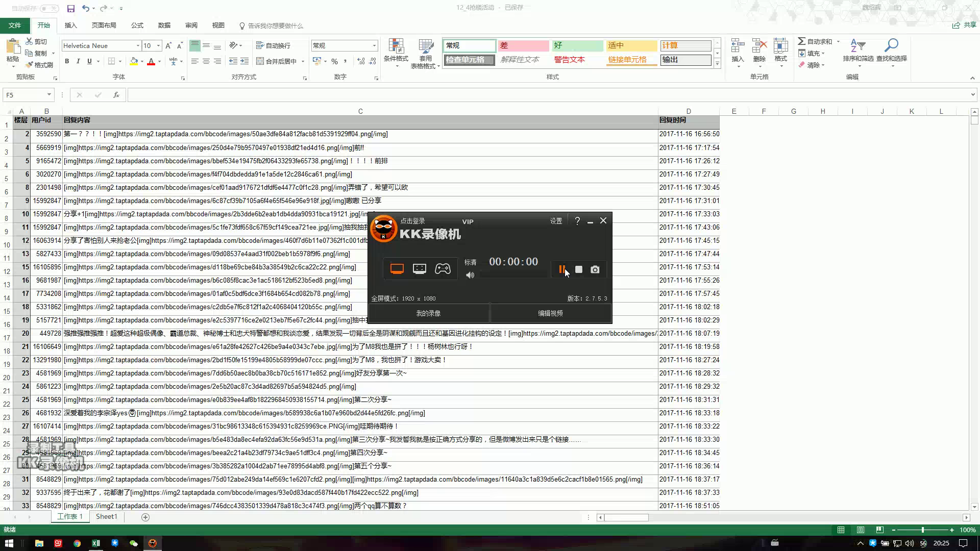
Task: Toggle the AutoSave switch
Action: (x=49, y=8)
